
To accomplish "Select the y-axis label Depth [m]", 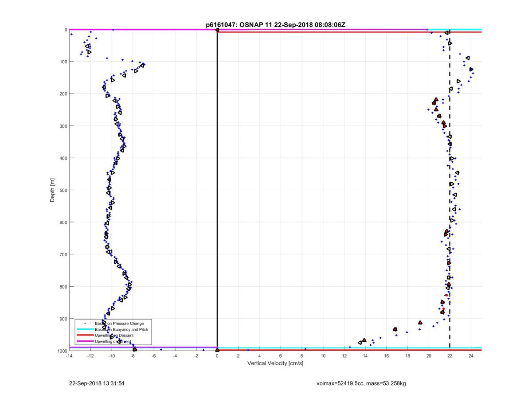I will click(x=52, y=190).
